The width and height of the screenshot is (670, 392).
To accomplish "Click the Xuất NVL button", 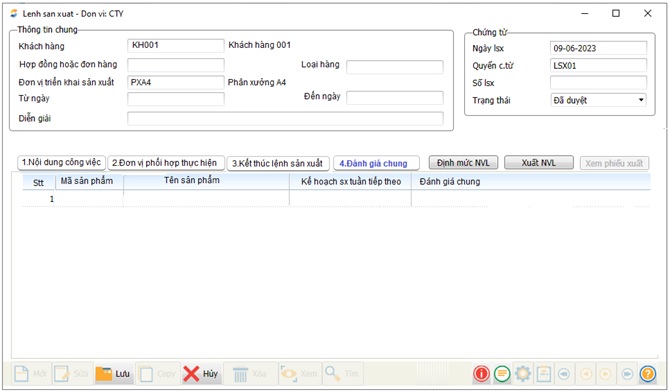I will 539,163.
